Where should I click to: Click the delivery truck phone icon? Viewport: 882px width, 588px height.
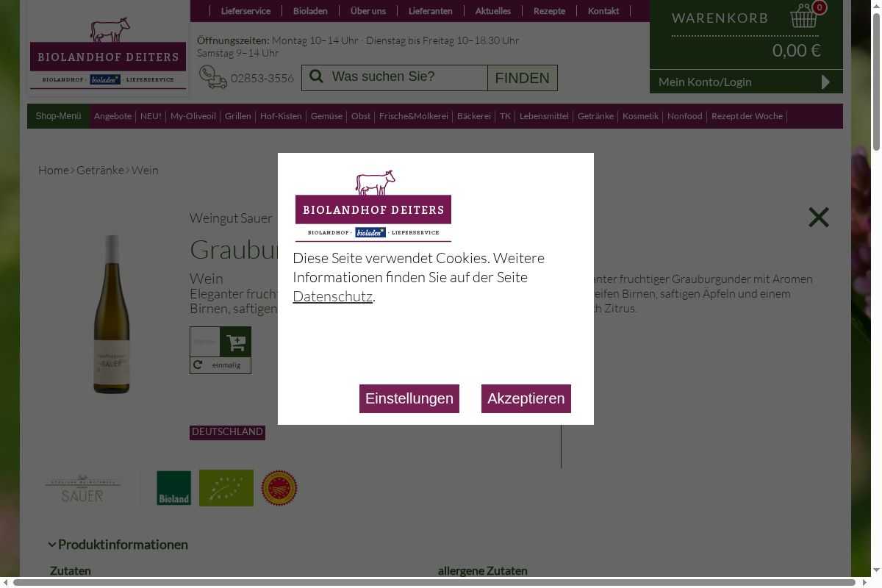213,77
